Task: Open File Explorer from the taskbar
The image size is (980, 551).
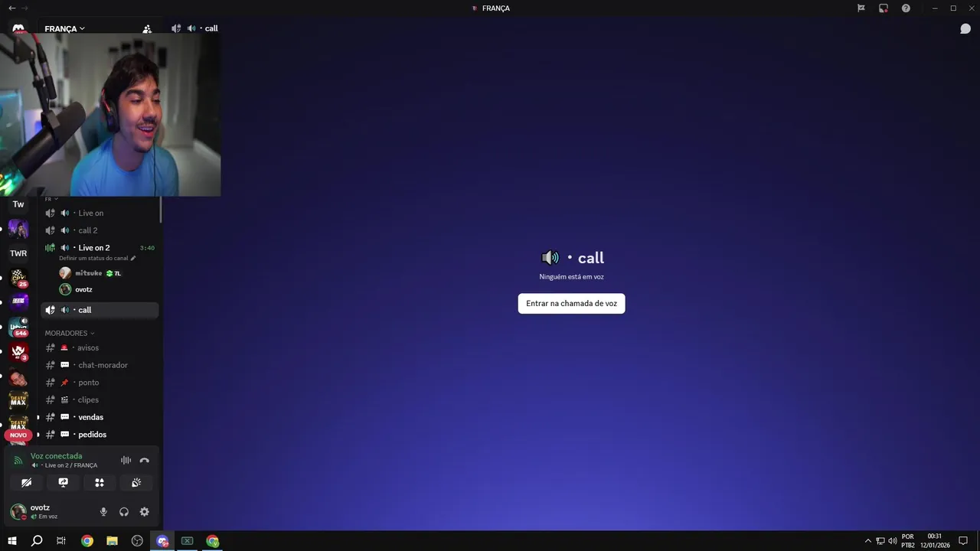Action: [x=112, y=541]
